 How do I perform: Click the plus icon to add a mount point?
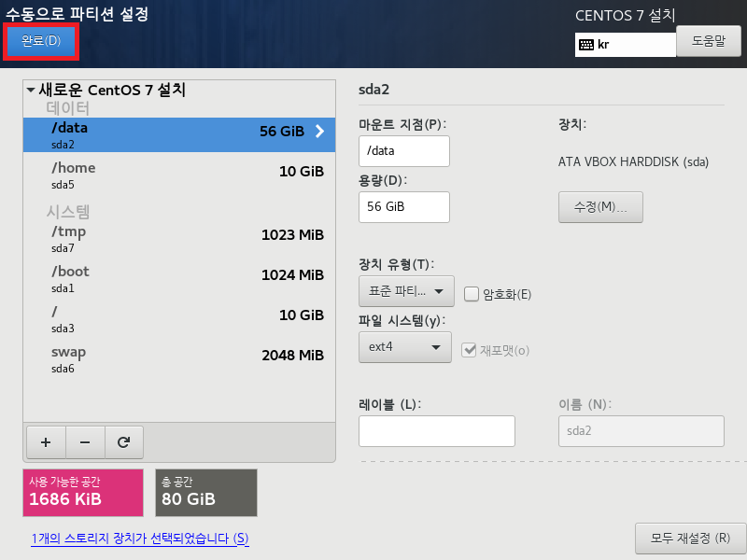pyautogui.click(x=46, y=442)
